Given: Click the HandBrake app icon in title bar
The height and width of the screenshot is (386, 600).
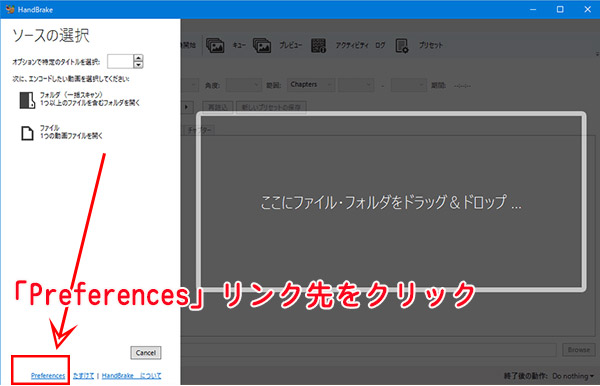Looking at the screenshot, I should click(x=10, y=9).
